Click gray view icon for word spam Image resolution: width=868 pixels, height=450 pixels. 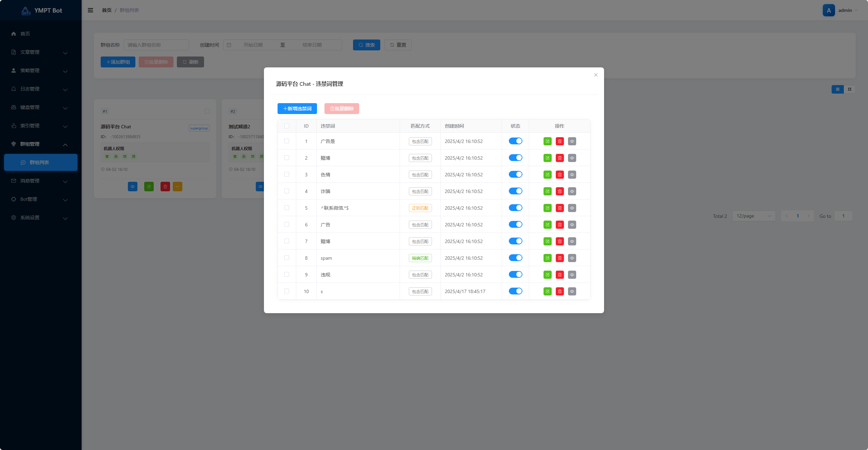point(572,258)
